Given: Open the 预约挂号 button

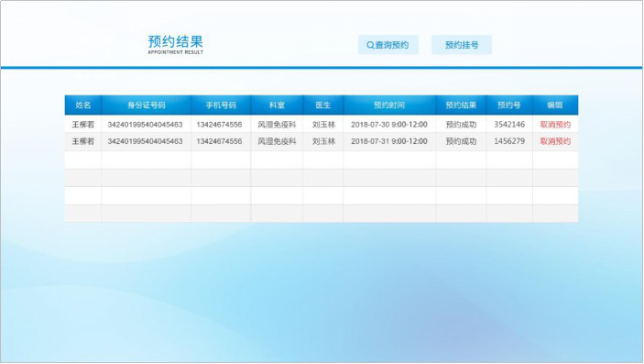Looking at the screenshot, I should click(x=462, y=45).
